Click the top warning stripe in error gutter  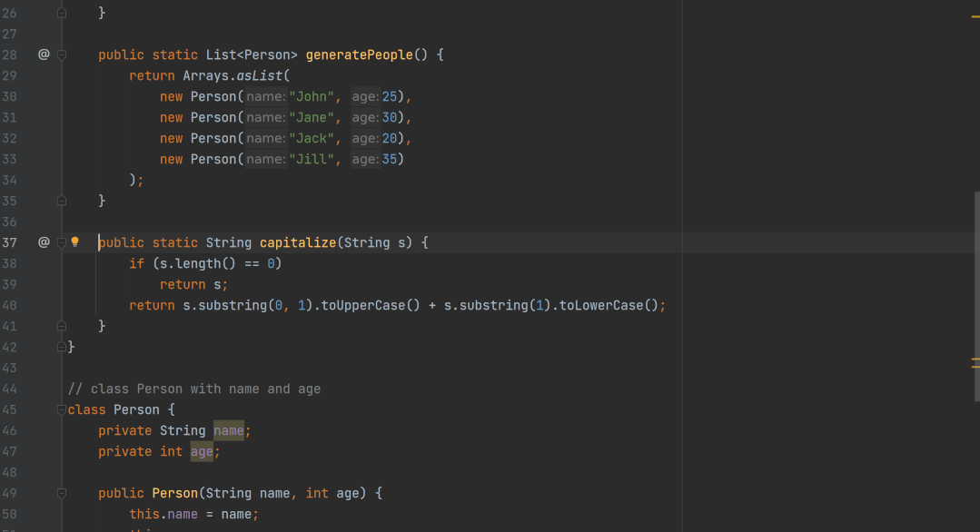(975, 17)
